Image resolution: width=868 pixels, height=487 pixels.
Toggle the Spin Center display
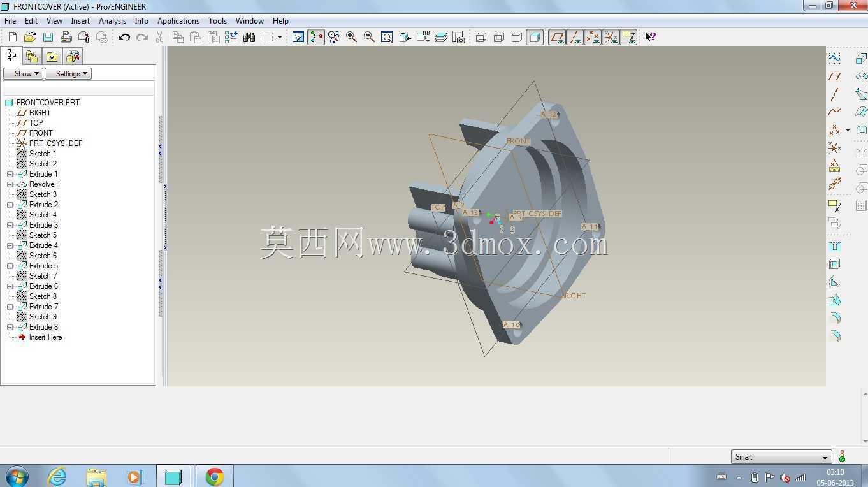[316, 37]
